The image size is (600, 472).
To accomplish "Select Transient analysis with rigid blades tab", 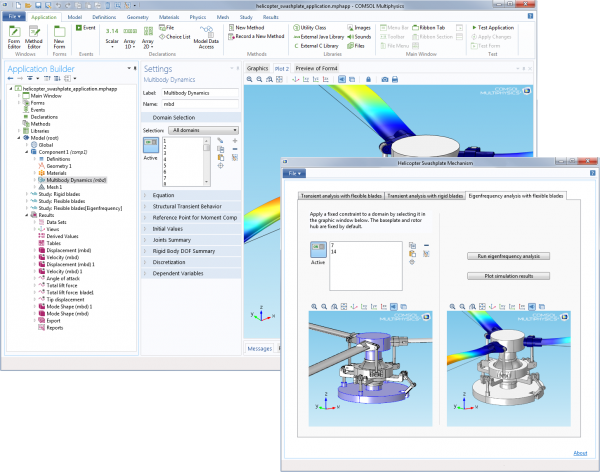I will 425,196.
